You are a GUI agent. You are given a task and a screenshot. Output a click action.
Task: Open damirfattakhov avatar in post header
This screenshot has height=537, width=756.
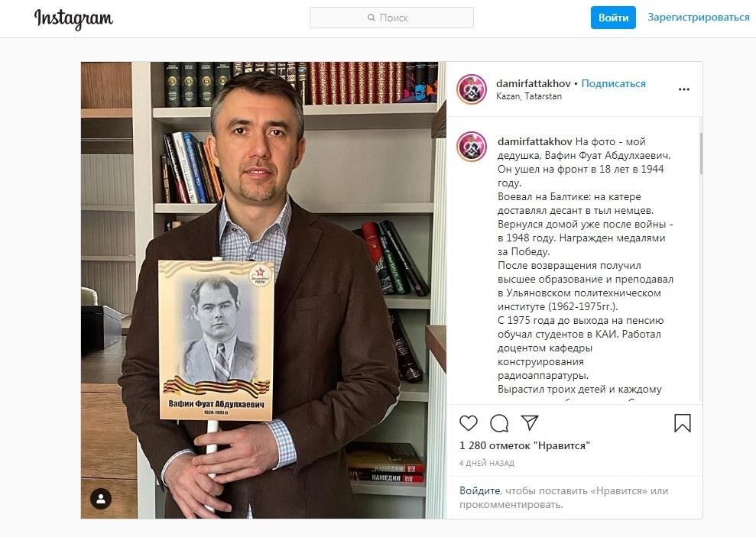pos(472,89)
